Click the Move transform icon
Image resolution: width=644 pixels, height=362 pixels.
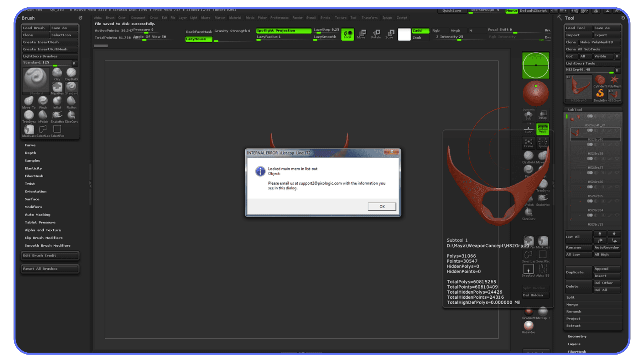point(362,34)
